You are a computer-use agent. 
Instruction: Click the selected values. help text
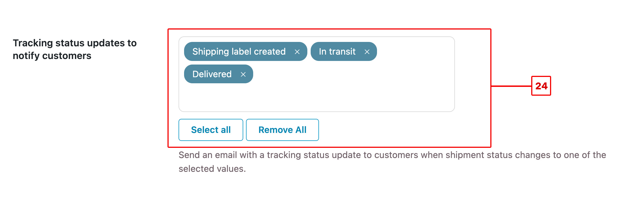coord(212,169)
